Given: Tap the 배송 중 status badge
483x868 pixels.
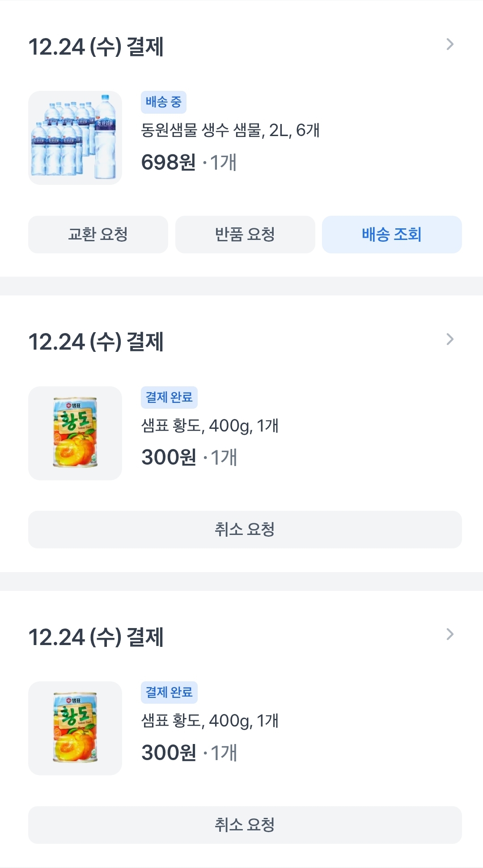Looking at the screenshot, I should pyautogui.click(x=163, y=102).
